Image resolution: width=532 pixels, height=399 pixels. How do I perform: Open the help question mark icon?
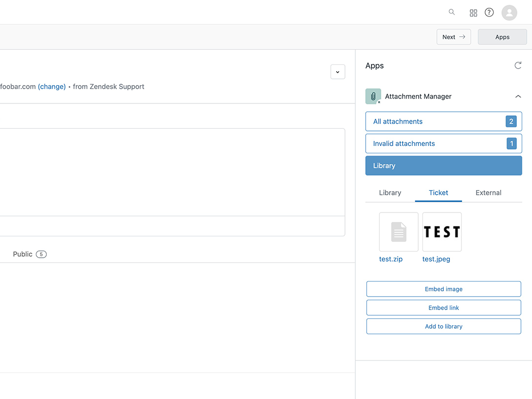click(x=489, y=12)
